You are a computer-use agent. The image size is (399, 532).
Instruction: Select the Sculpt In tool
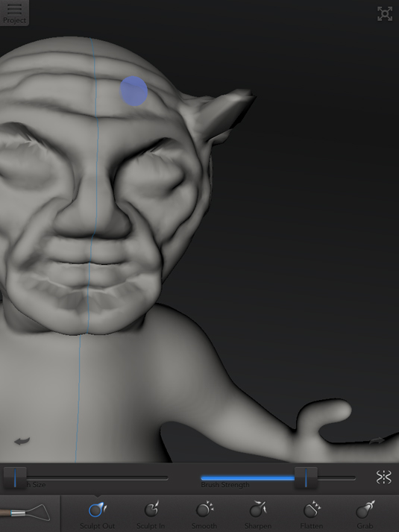point(151,515)
